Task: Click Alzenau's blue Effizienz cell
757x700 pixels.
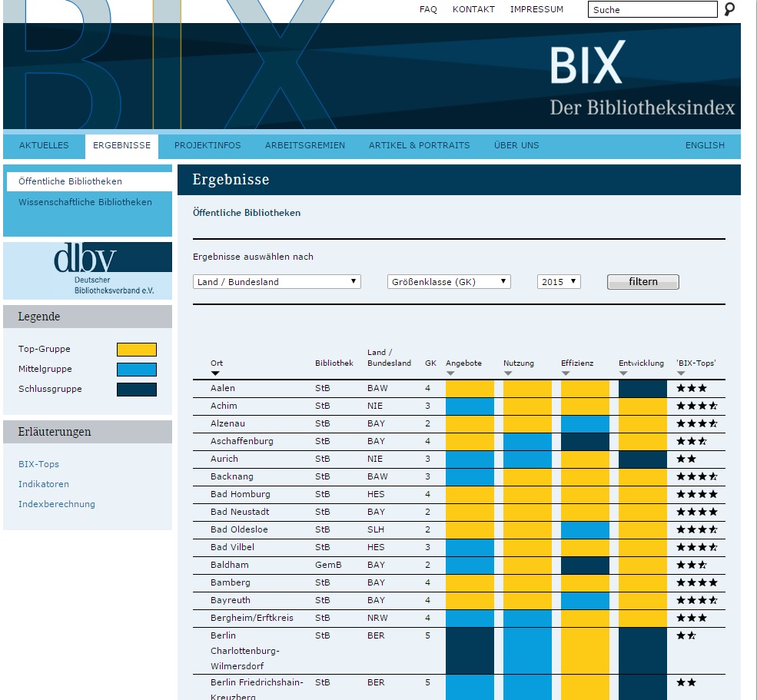Action: coord(585,424)
